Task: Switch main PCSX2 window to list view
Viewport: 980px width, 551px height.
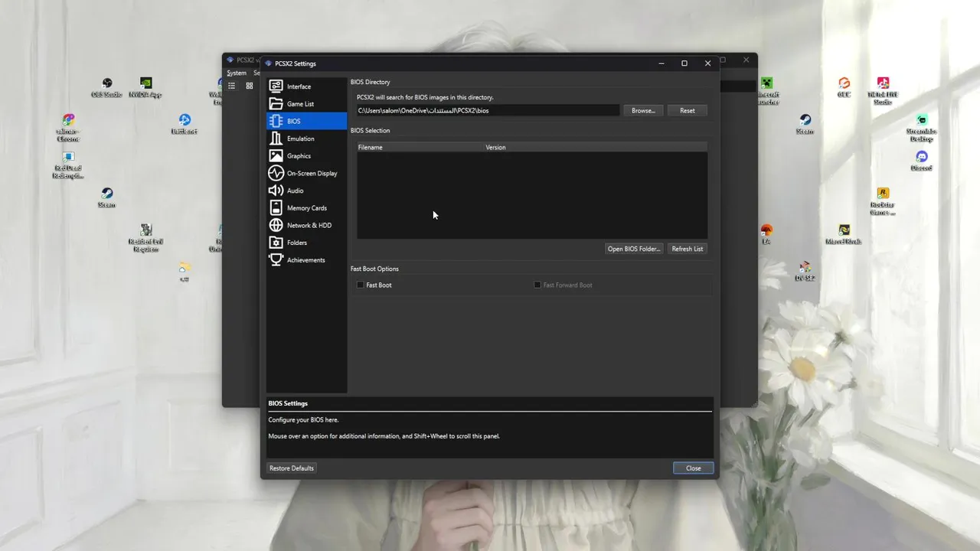Action: pyautogui.click(x=232, y=86)
